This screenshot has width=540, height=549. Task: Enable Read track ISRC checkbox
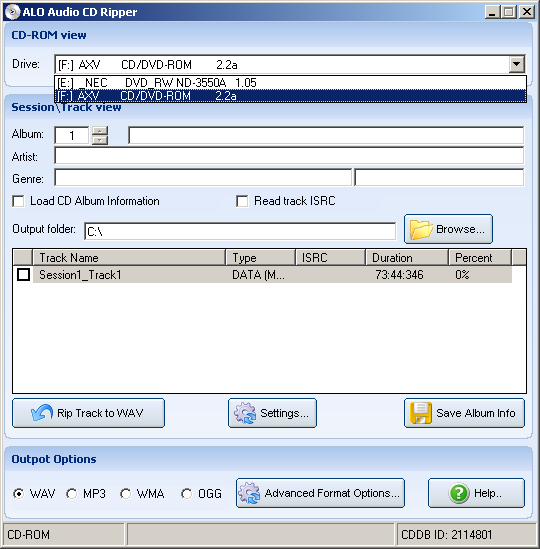[242, 201]
